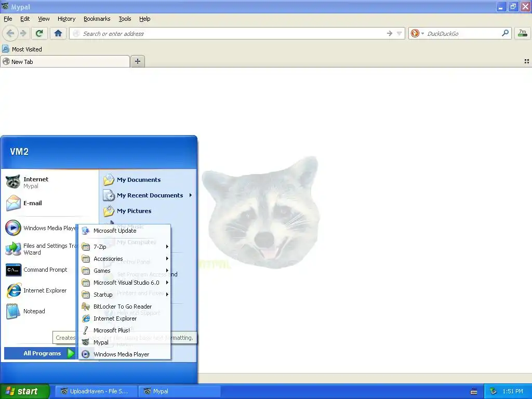Click the Go arrow in address bar
The height and width of the screenshot is (399, 532).
(390, 33)
